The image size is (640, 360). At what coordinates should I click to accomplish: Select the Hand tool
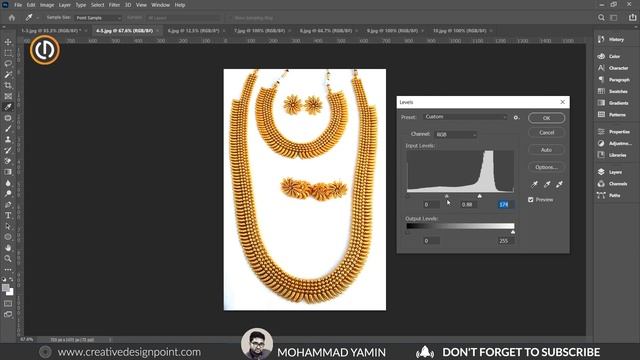point(8,248)
